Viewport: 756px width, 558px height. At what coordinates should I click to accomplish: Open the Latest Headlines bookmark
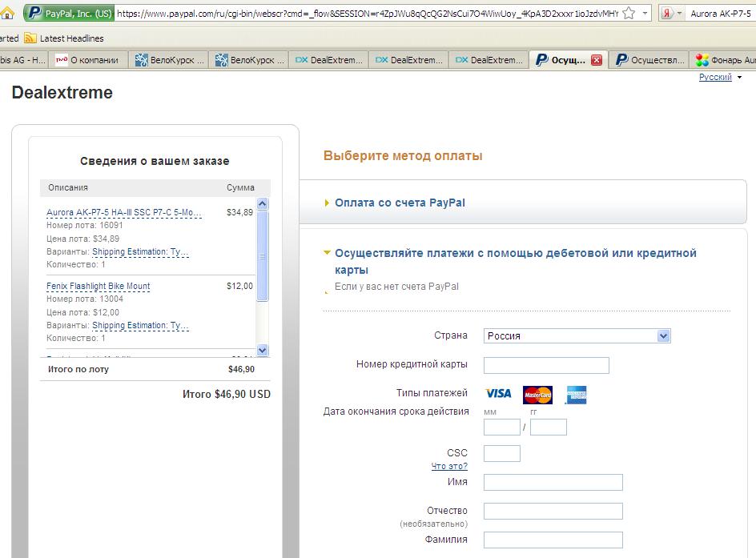pyautogui.click(x=71, y=38)
